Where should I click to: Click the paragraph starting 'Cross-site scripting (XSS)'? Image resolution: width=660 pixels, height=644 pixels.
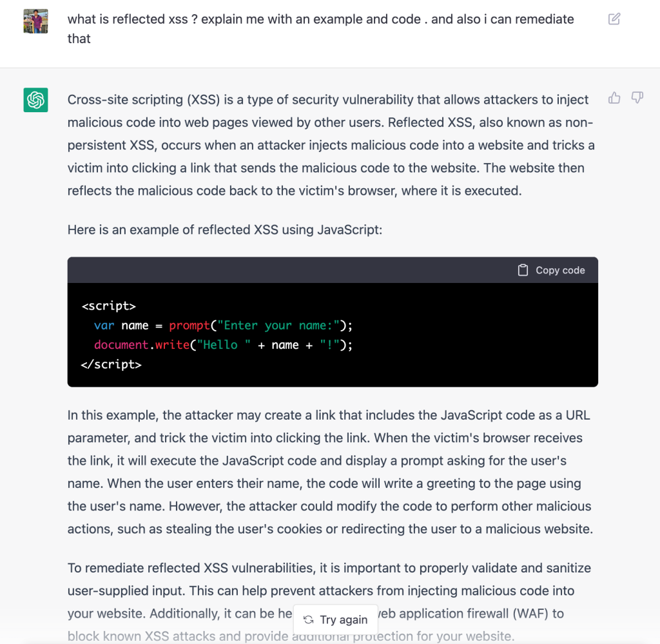[329, 145]
